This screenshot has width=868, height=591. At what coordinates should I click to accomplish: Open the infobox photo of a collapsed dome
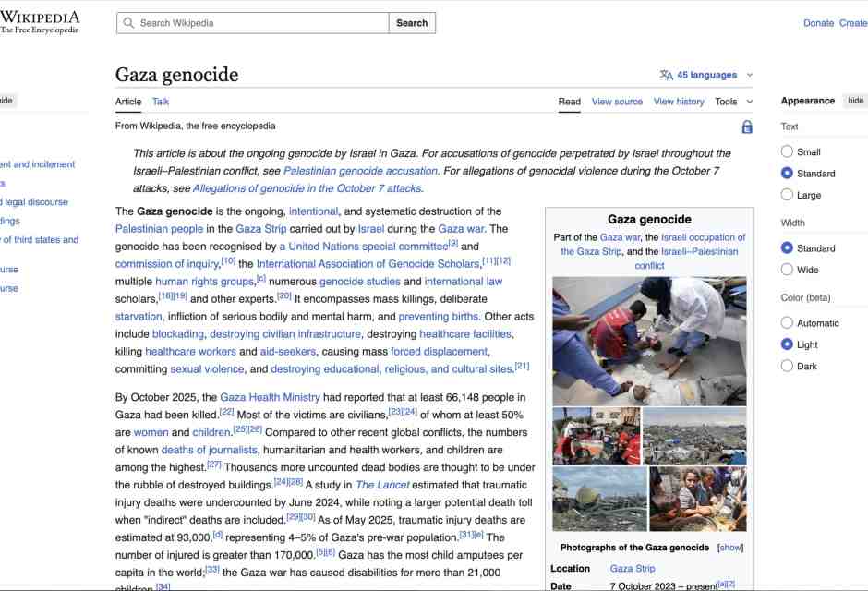599,500
